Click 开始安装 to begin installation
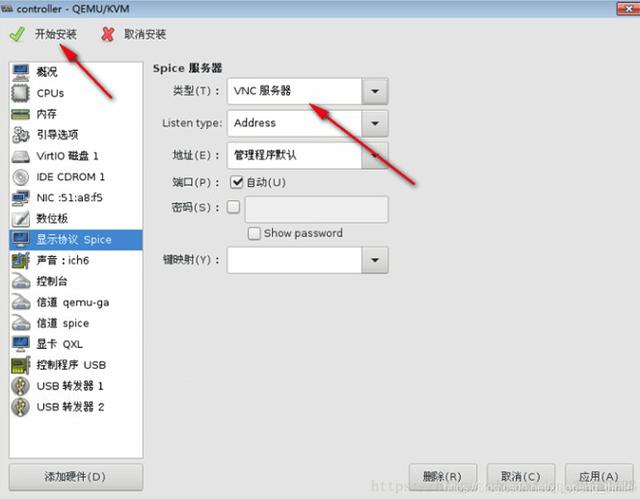This screenshot has height=499, width=640. point(56,34)
